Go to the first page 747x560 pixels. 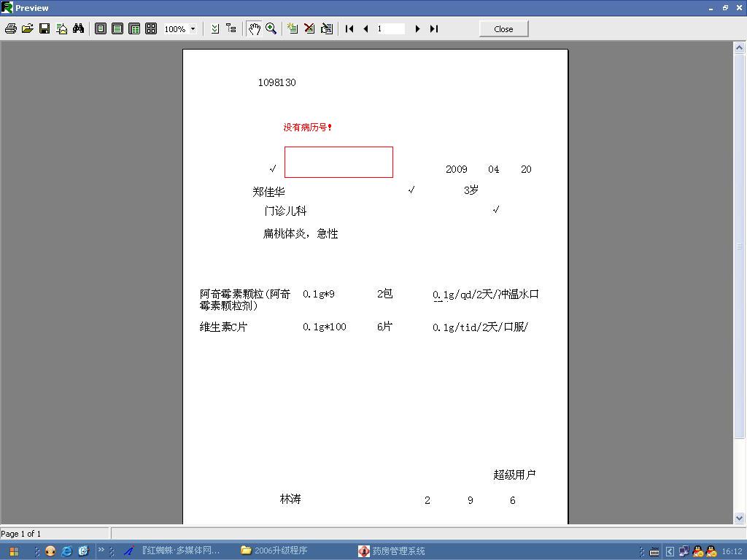point(349,28)
